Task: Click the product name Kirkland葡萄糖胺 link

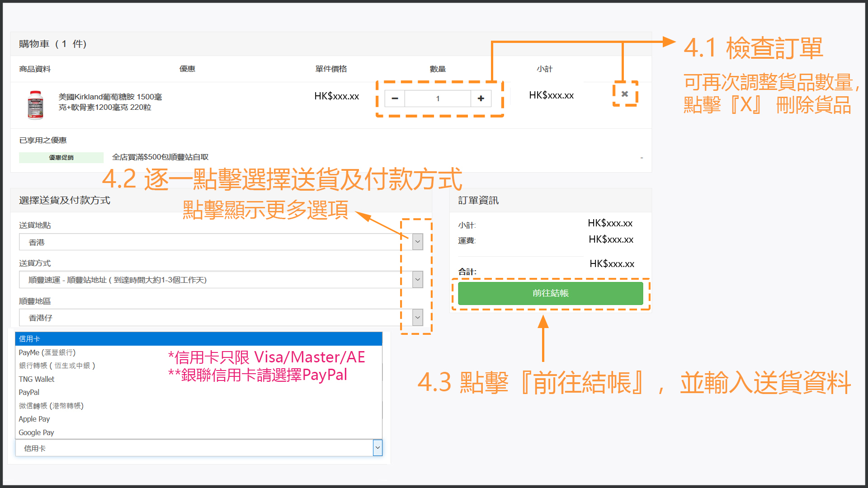Action: coord(110,102)
